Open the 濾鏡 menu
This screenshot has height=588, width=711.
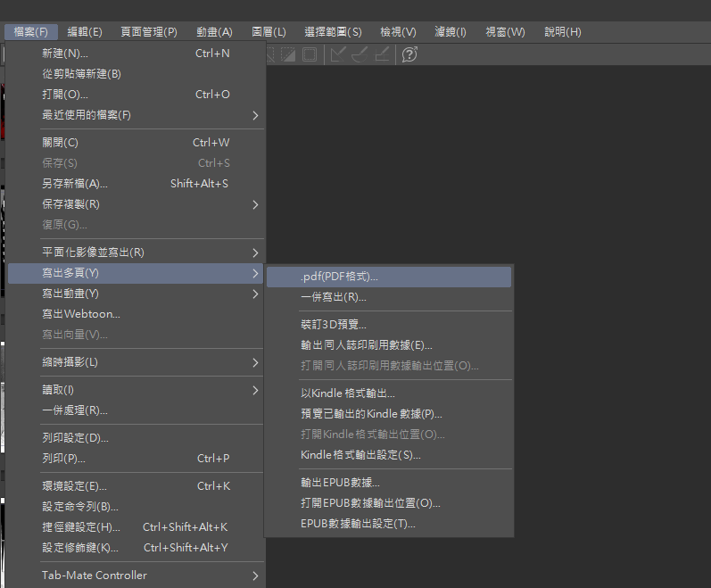pos(451,32)
